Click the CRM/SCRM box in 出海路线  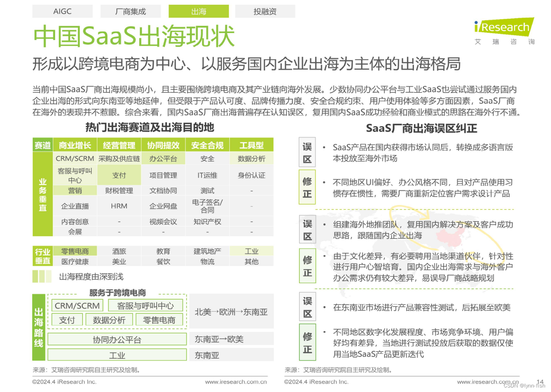77,306
